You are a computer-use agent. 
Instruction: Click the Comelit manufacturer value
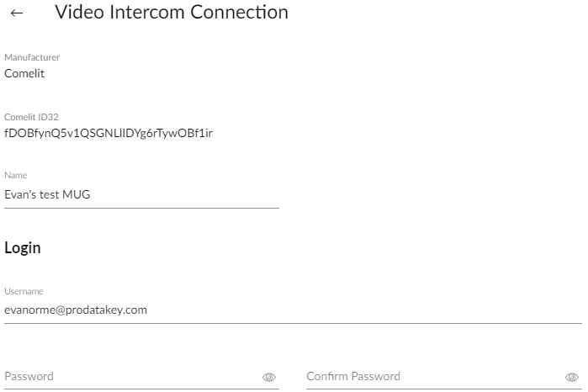click(x=24, y=73)
